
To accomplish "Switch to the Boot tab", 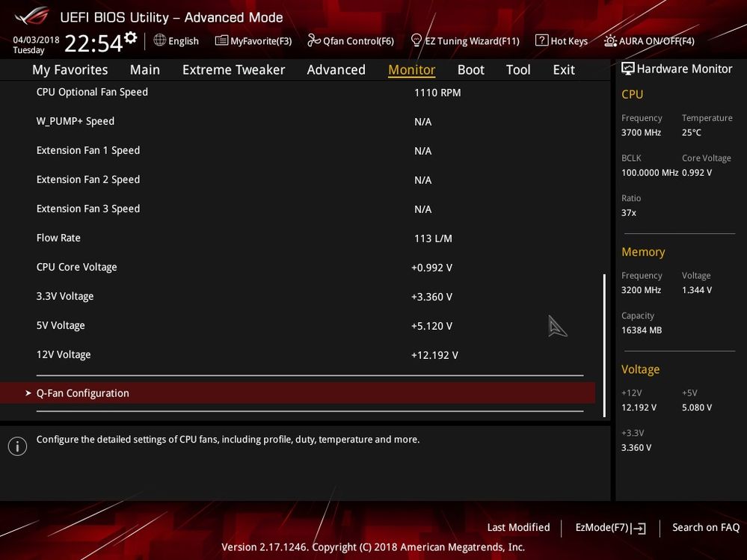I will (470, 70).
